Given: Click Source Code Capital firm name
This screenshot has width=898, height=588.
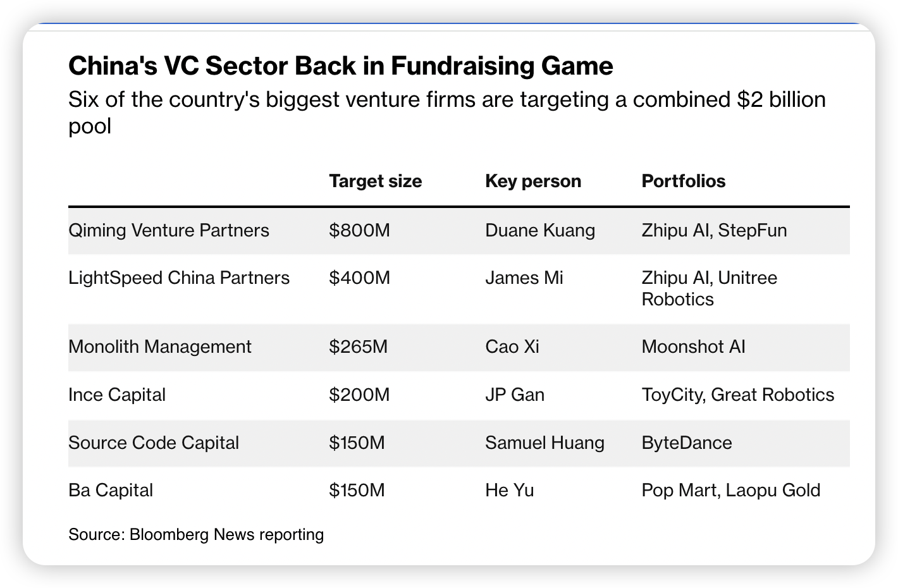Looking at the screenshot, I should click(154, 443).
